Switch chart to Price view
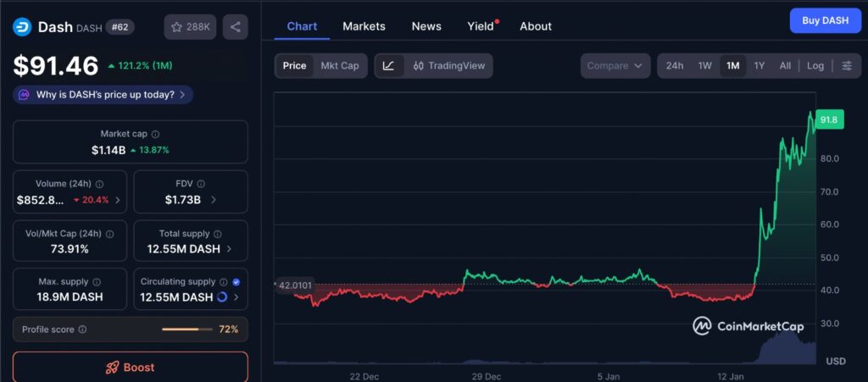 [x=294, y=66]
